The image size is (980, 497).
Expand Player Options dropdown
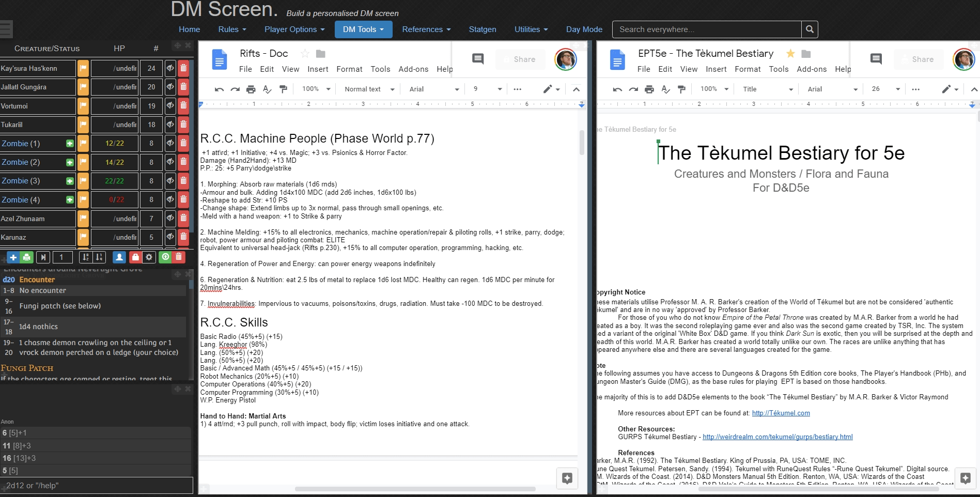coord(294,29)
